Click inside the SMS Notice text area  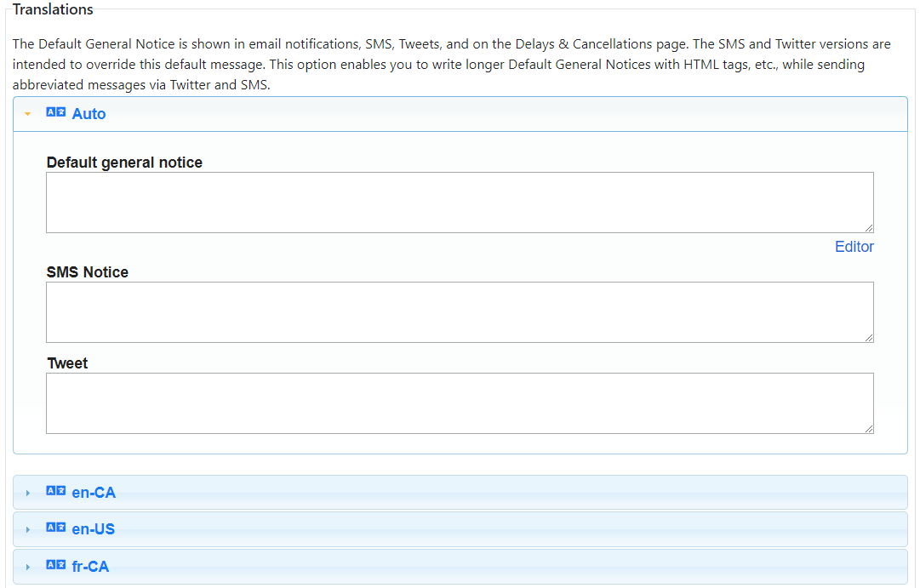tap(460, 312)
